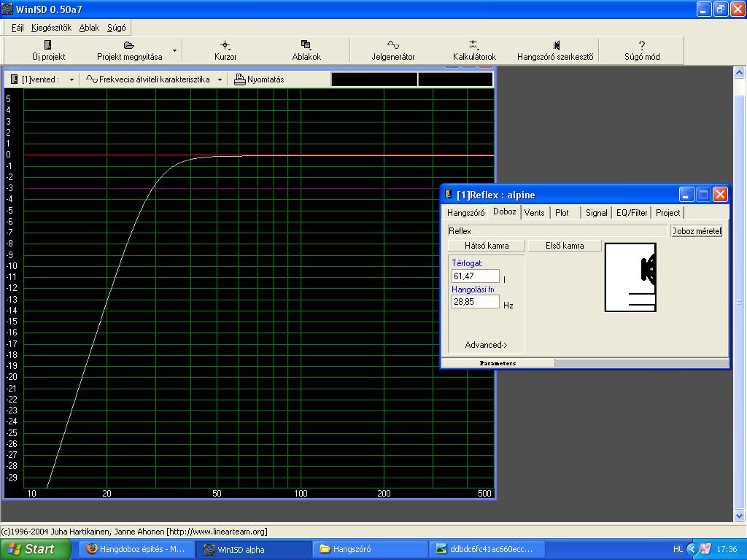Screen dimensions: 747x560
Task: Switch to the Vents tab
Action: [534, 213]
